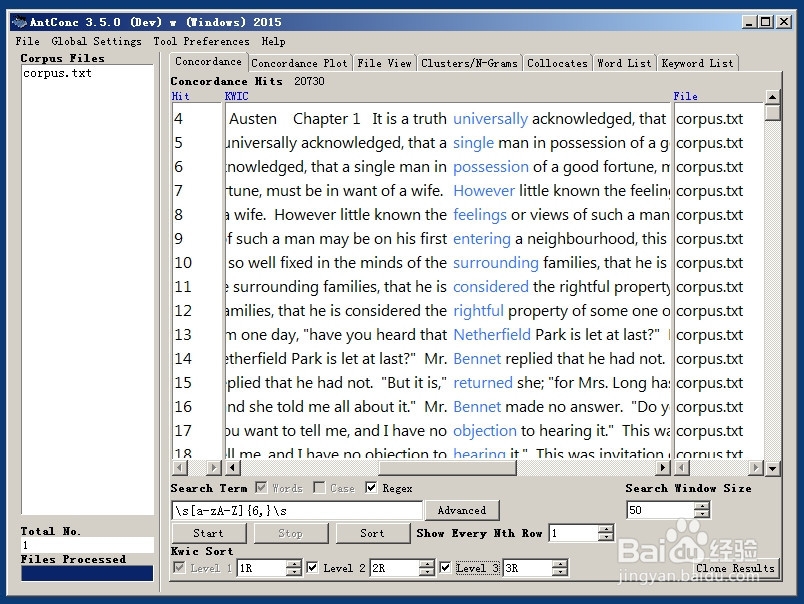The width and height of the screenshot is (804, 604).
Task: Switch to the Concordance Plot tab
Action: pos(299,63)
